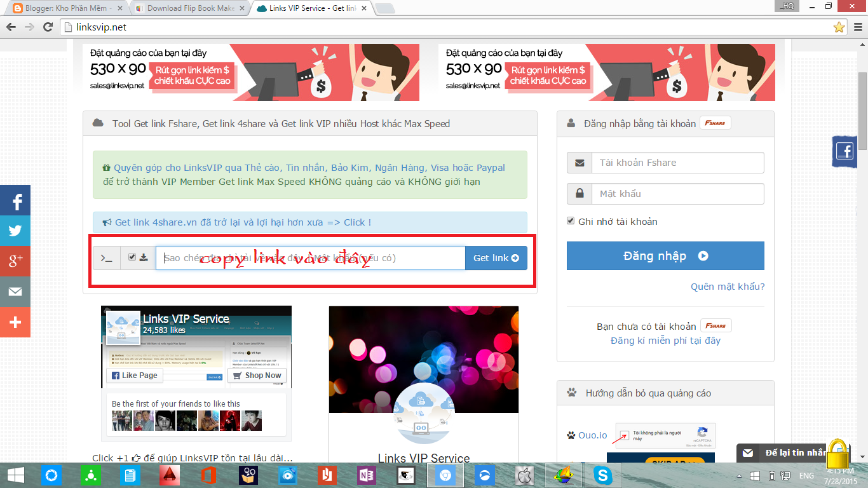Click into the link paste input field
The image size is (868, 488).
(x=311, y=258)
